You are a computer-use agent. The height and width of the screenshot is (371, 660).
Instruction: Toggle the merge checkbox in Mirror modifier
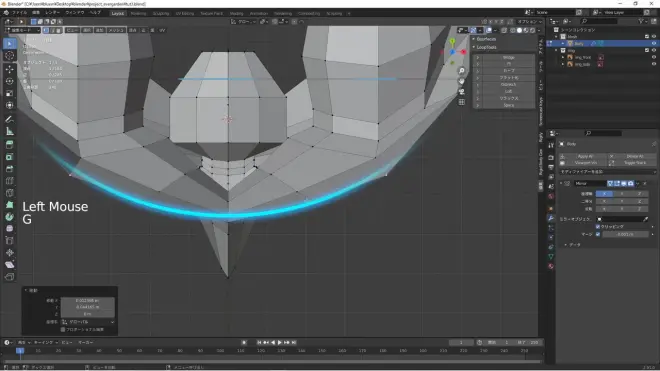598,234
